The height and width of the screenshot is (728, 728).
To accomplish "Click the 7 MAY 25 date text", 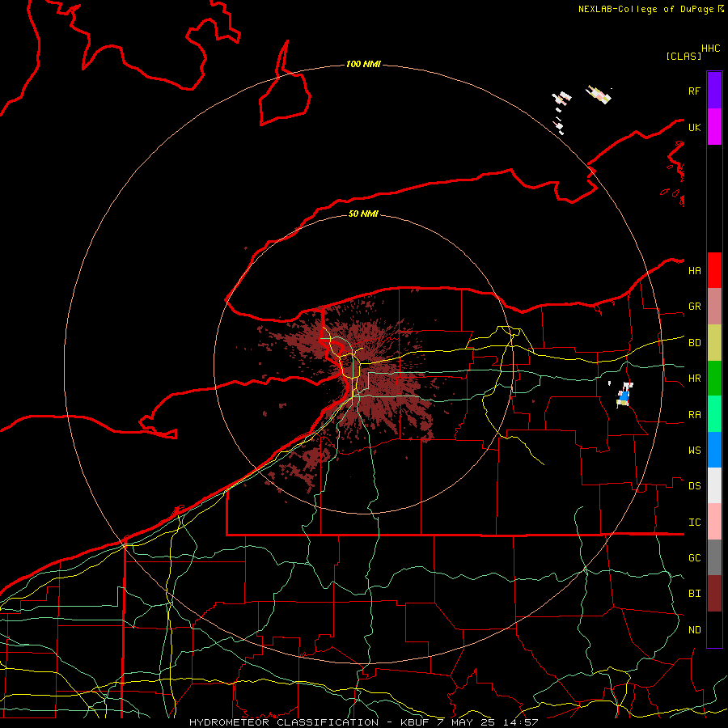I will coord(466,722).
